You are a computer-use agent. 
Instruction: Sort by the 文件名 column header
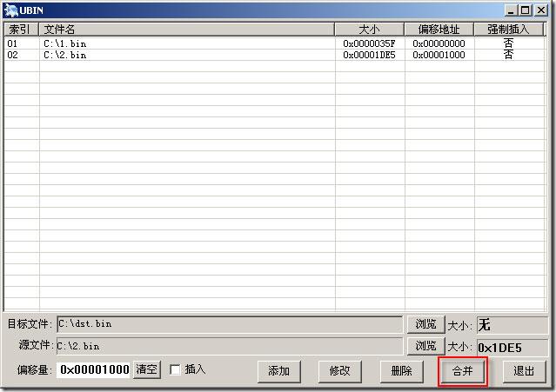pyautogui.click(x=187, y=29)
